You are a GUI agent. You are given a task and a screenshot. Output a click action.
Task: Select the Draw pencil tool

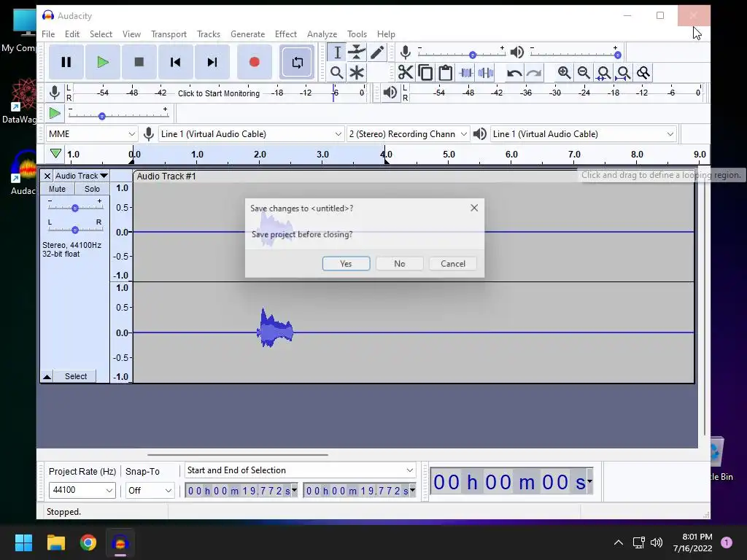(376, 52)
